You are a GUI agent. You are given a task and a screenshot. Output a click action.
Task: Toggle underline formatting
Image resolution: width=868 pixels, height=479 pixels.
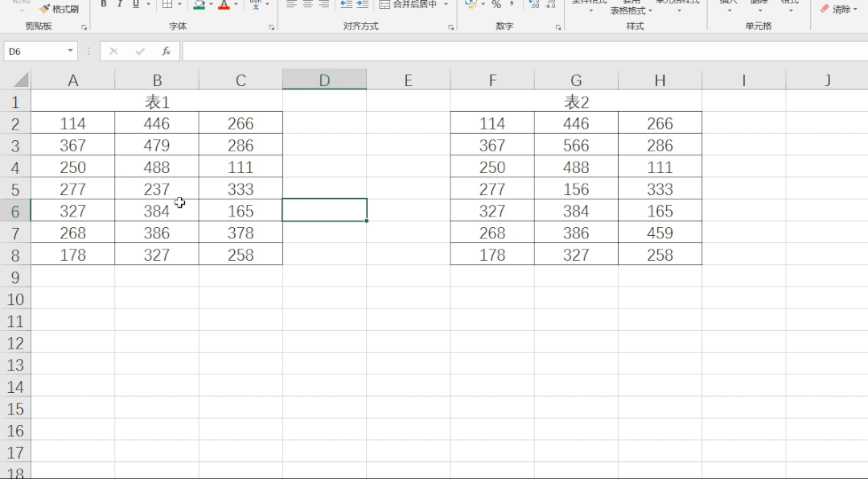[136, 4]
